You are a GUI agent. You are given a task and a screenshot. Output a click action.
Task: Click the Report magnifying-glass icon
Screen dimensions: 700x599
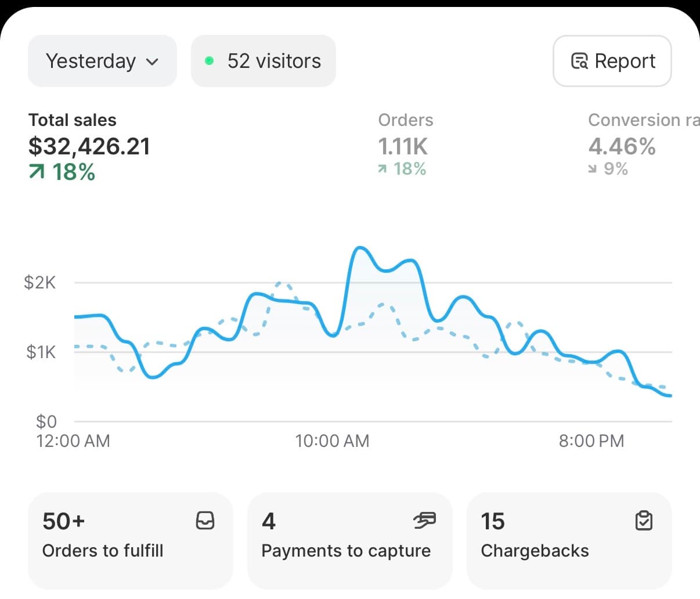(579, 60)
